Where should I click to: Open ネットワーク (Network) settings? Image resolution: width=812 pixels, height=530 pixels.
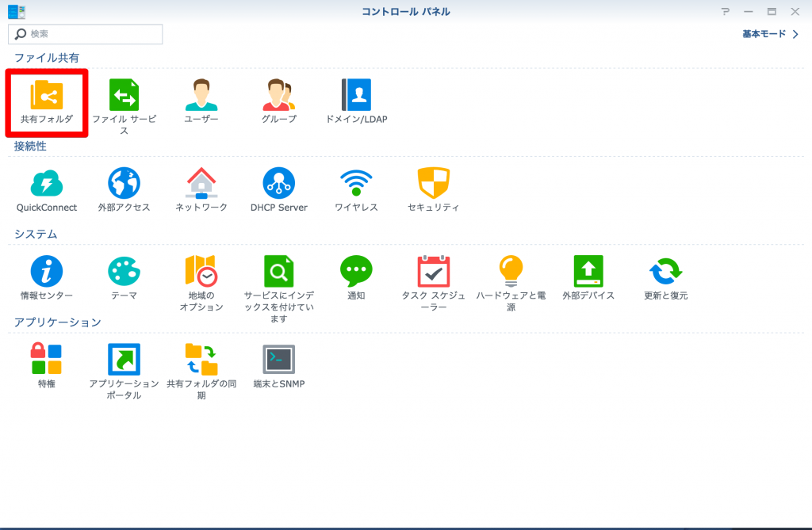click(x=201, y=190)
